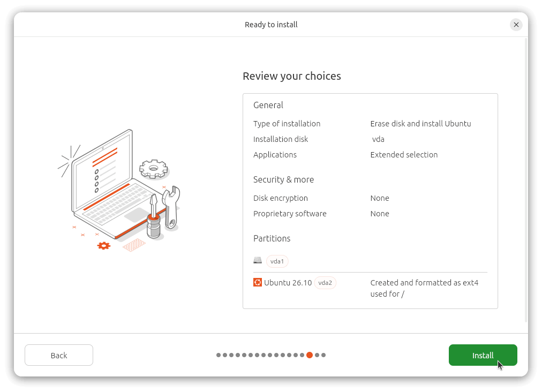This screenshot has height=392, width=542.
Task: Click the "Review your choices" heading
Action: coord(292,76)
